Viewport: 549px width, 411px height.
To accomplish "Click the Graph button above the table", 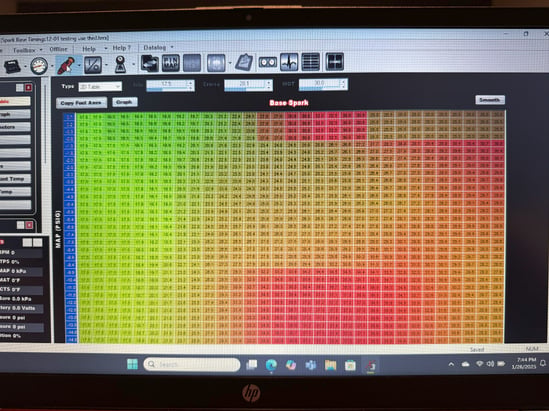I will pyautogui.click(x=125, y=102).
